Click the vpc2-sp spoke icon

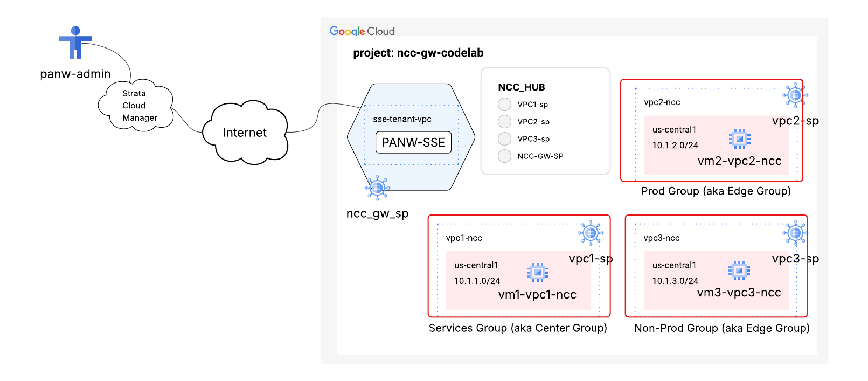[795, 95]
